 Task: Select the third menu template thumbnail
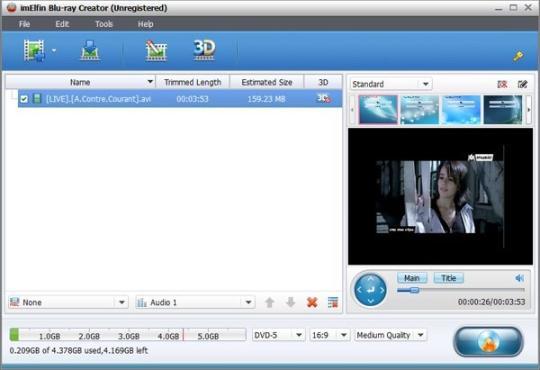pos(461,110)
